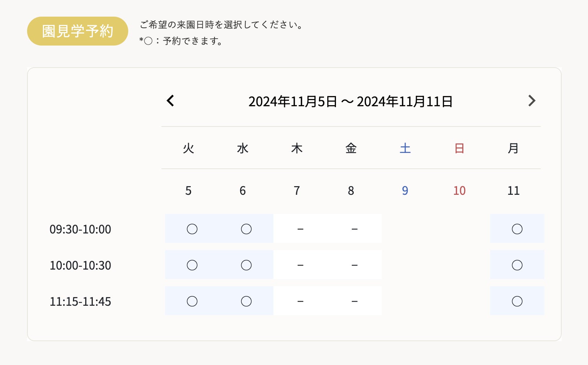
Task: Book Wednesday 6 at 10:00-10:30
Action: coord(246,265)
